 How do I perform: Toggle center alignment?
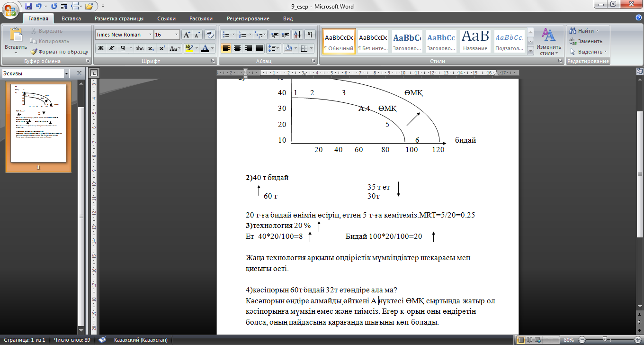(237, 48)
